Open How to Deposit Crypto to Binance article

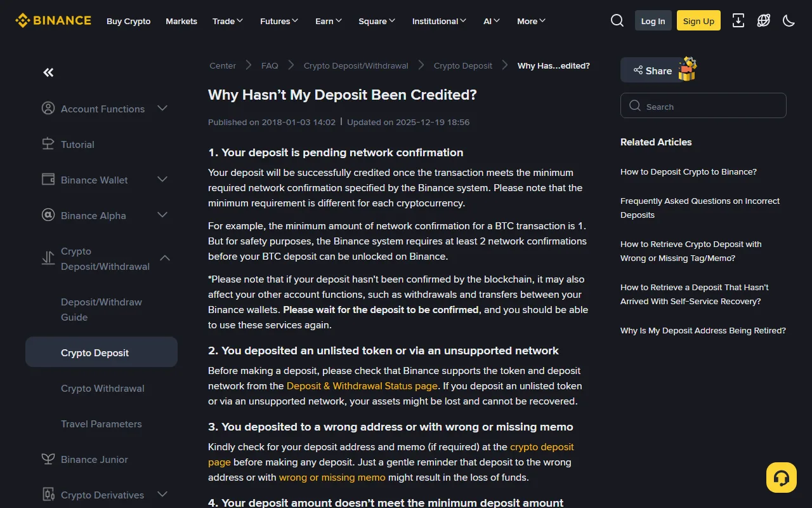[688, 171]
